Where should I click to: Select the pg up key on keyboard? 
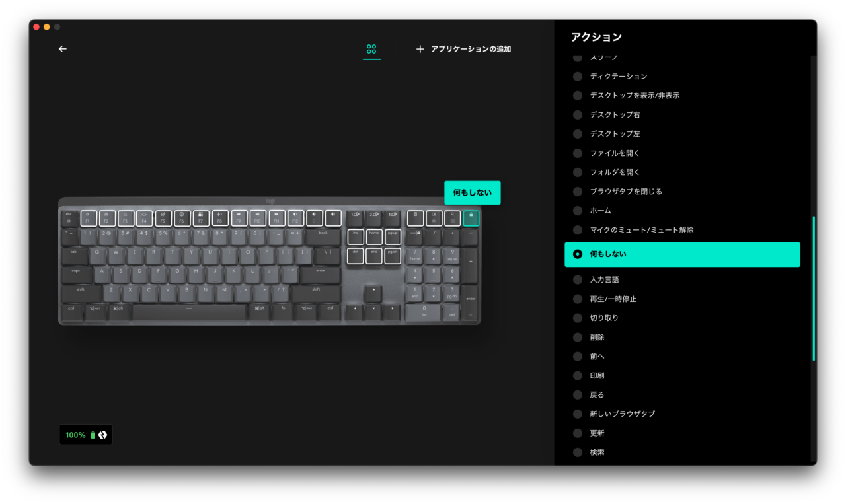393,236
